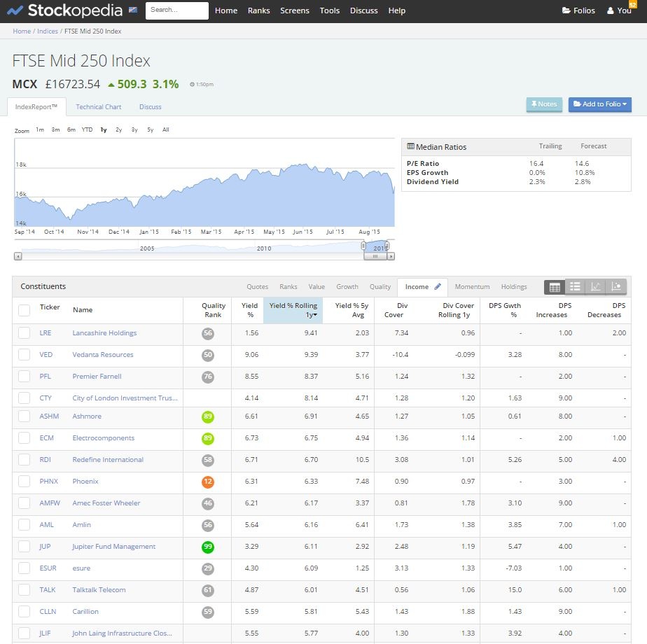The height and width of the screenshot is (644, 647).
Task: Click chart scrollbar right arrow
Action: pos(391,256)
